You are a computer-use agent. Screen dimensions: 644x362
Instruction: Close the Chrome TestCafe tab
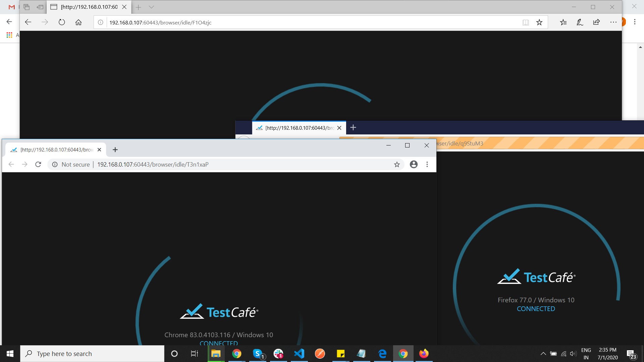pyautogui.click(x=99, y=149)
